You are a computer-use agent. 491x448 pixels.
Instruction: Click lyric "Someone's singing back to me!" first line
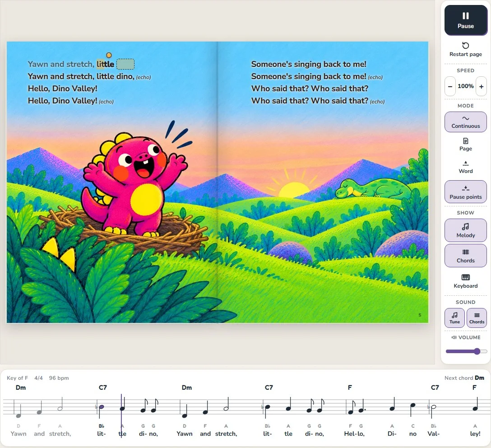point(308,64)
